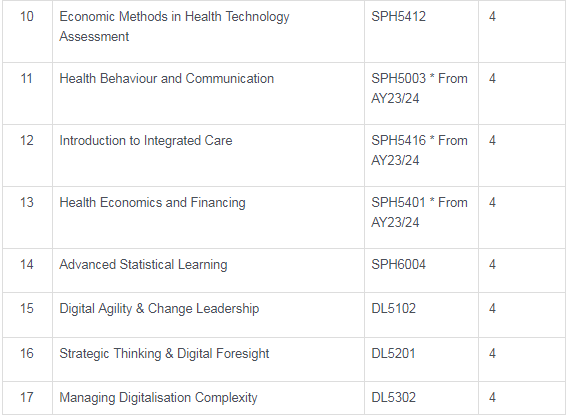
Task: Select Digital Agility & Change Leadership title
Action: (x=159, y=309)
